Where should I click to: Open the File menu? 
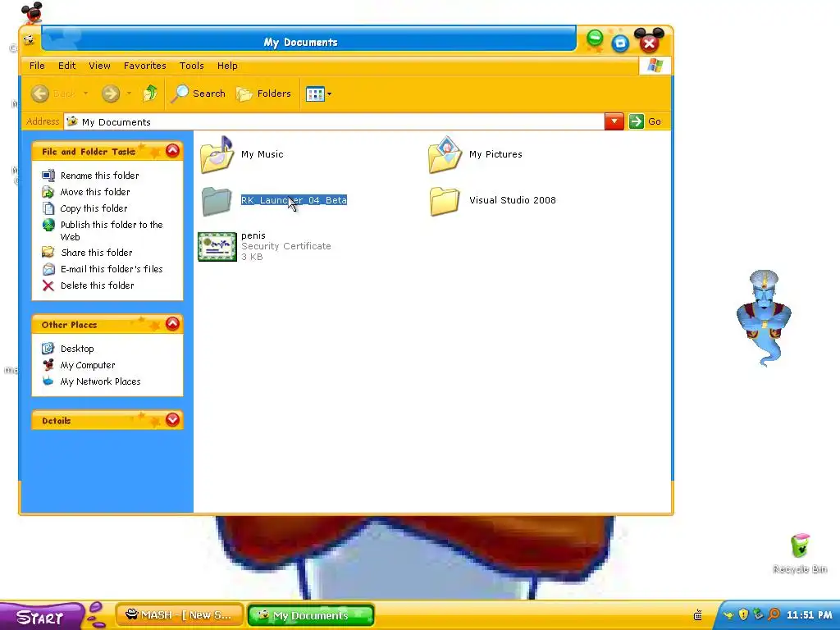[37, 66]
